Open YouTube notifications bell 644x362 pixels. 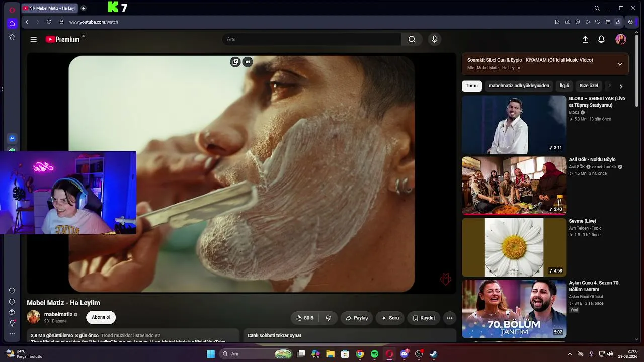(601, 39)
